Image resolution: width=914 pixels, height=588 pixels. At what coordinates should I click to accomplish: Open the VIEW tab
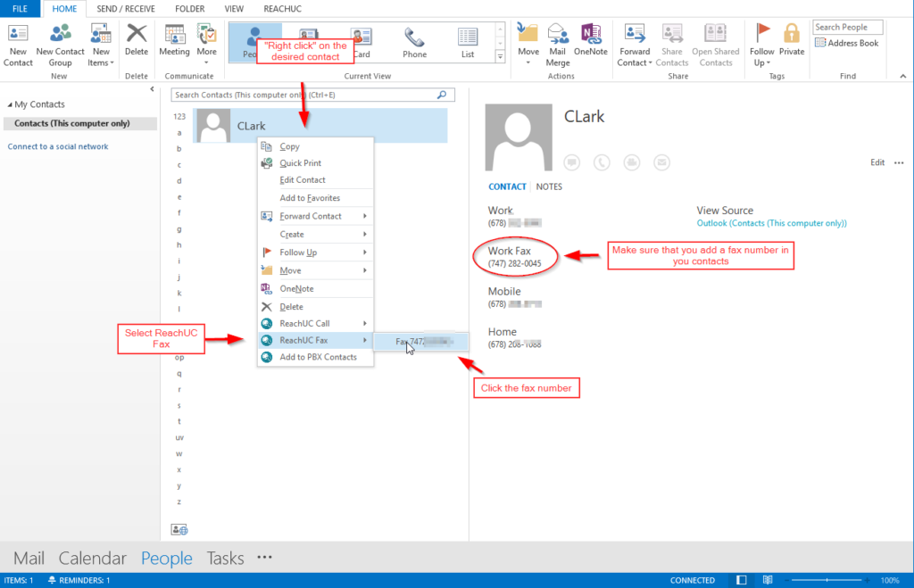pos(234,9)
